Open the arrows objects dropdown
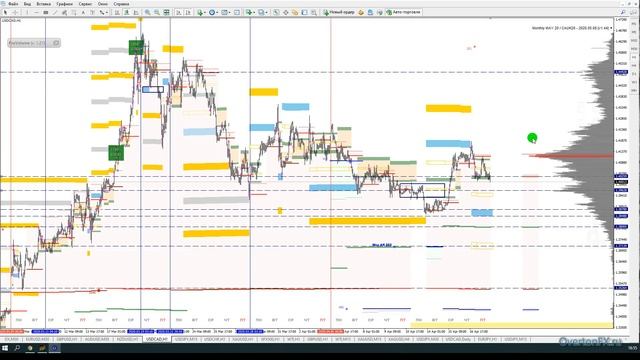 (x=103, y=12)
